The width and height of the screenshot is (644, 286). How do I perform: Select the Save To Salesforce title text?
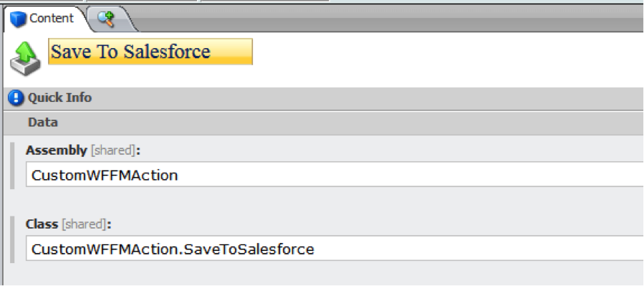[x=130, y=52]
